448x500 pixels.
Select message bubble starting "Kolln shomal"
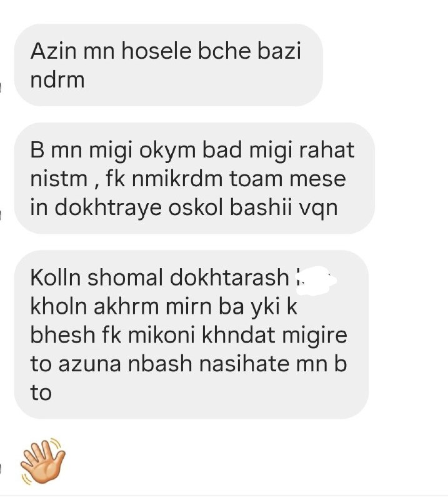(x=191, y=334)
